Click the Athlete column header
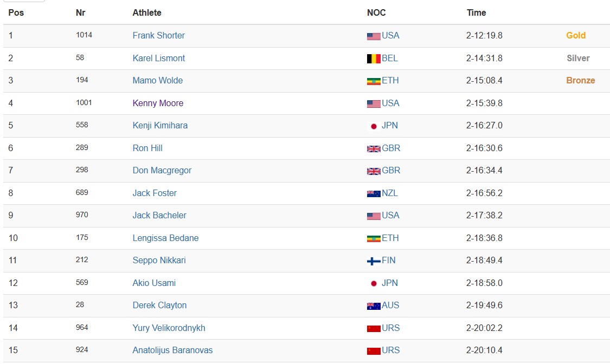 pyautogui.click(x=146, y=12)
